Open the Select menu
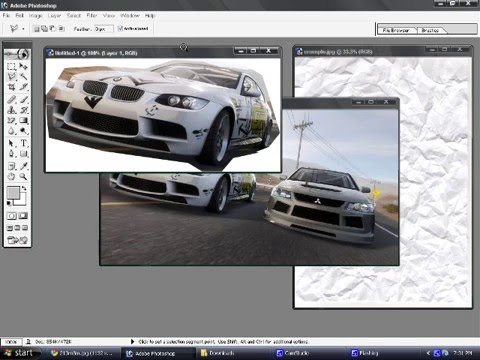This screenshot has height=360, width=480. (x=74, y=16)
